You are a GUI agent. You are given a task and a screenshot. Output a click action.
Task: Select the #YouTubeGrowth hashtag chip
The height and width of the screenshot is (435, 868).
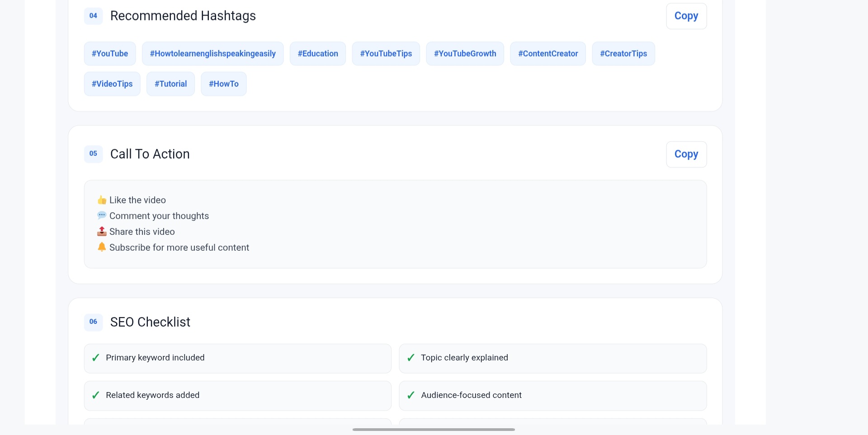click(x=465, y=54)
